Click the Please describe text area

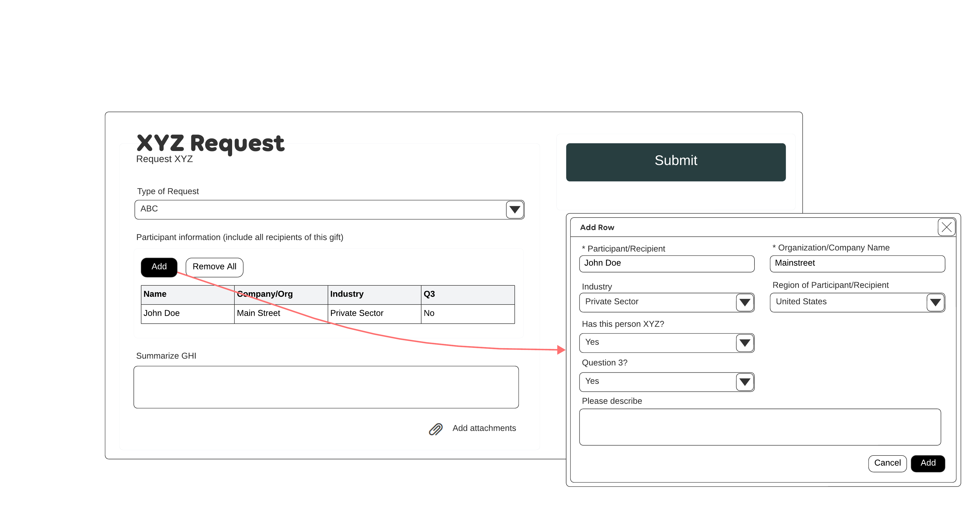click(760, 427)
